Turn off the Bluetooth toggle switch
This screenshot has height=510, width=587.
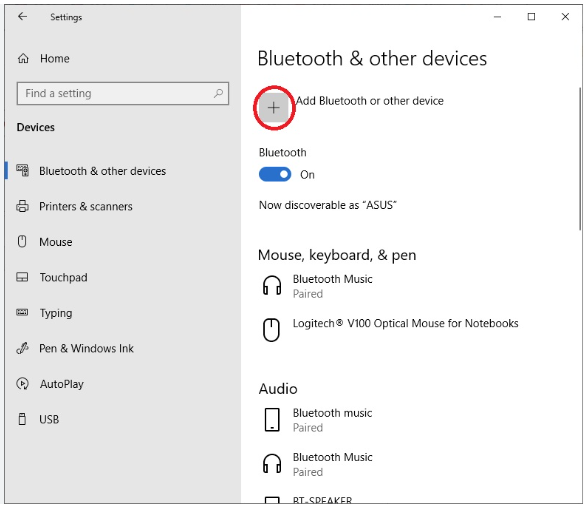coord(275,174)
